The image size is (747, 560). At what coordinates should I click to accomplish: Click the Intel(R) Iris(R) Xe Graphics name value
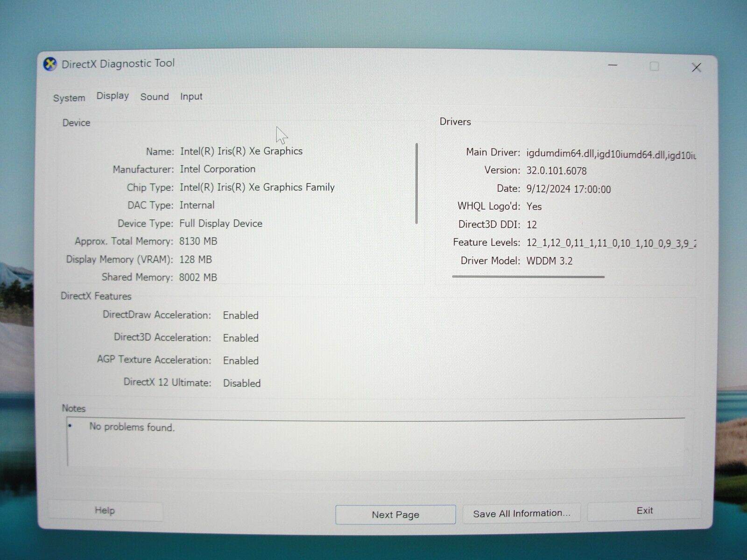pyautogui.click(x=241, y=151)
